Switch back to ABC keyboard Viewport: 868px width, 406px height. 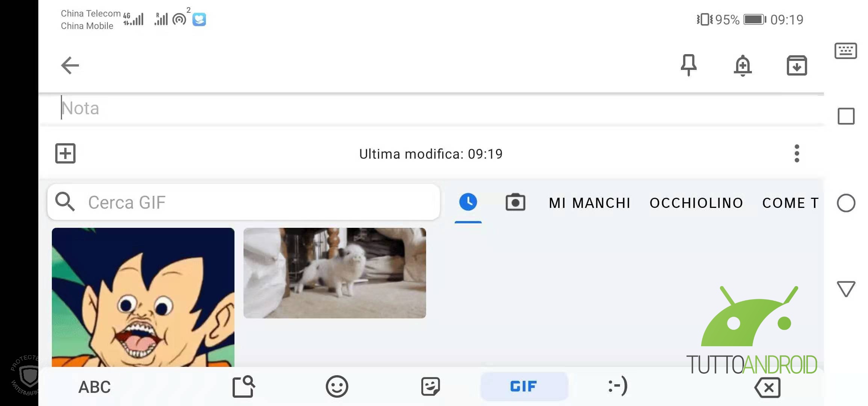[94, 387]
